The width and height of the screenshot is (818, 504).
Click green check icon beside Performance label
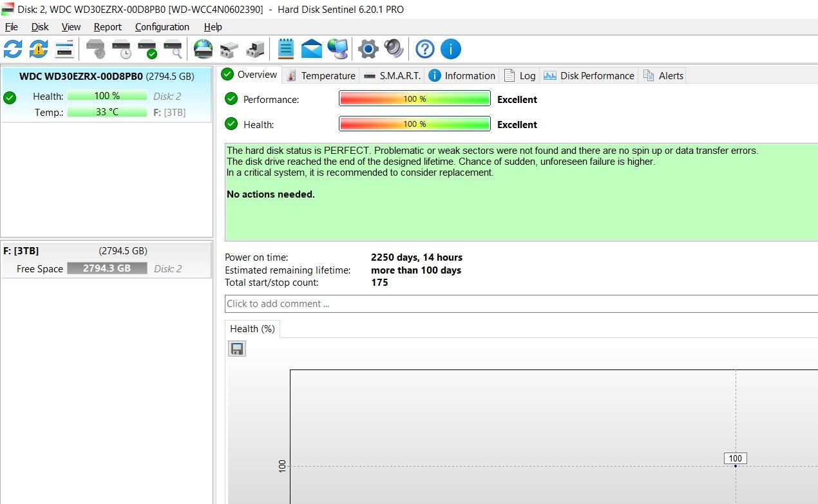click(x=231, y=99)
